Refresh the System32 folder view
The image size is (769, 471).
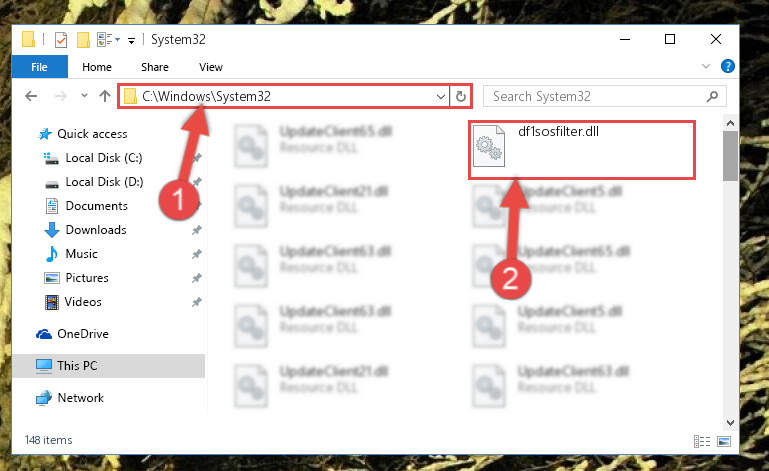[461, 96]
